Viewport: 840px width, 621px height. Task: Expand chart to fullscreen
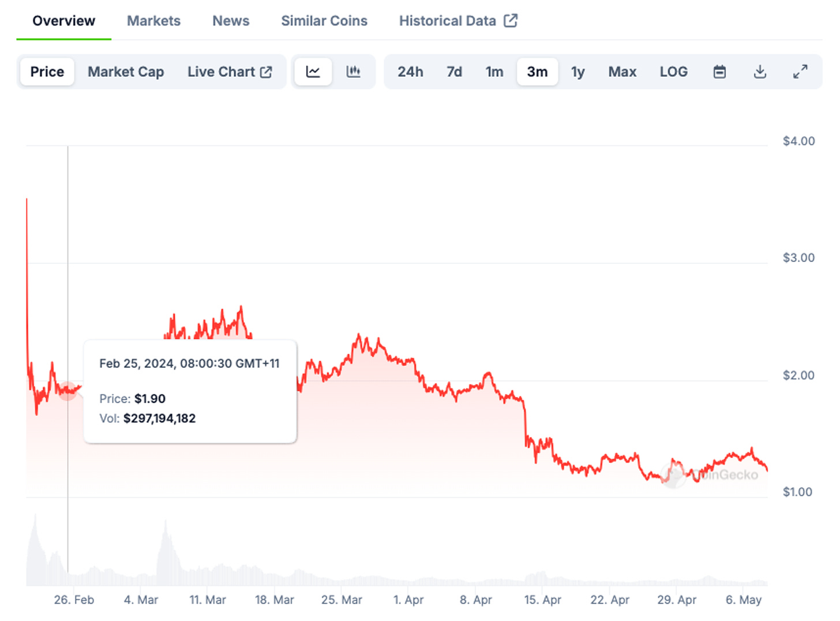(800, 72)
